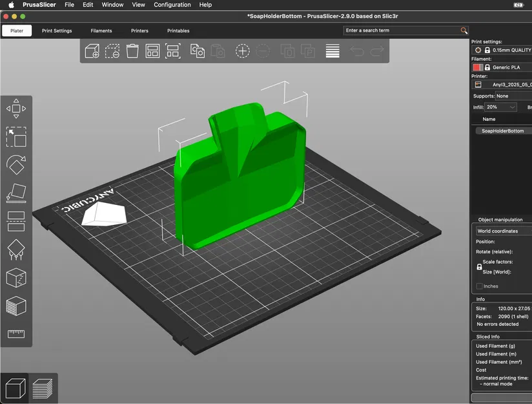Screen dimensions: 532x404
Task: Open the Configuration menu
Action: tap(172, 5)
